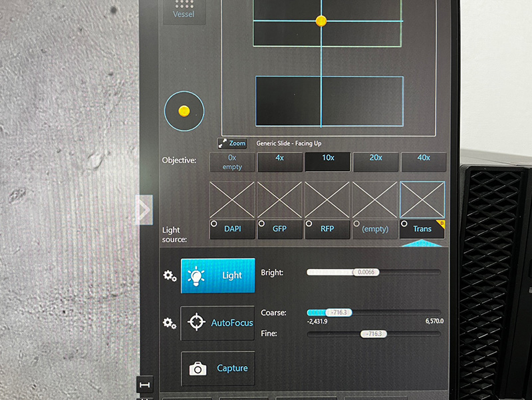Select the RFP light source channel
This screenshot has height=400, width=532.
pos(327,228)
